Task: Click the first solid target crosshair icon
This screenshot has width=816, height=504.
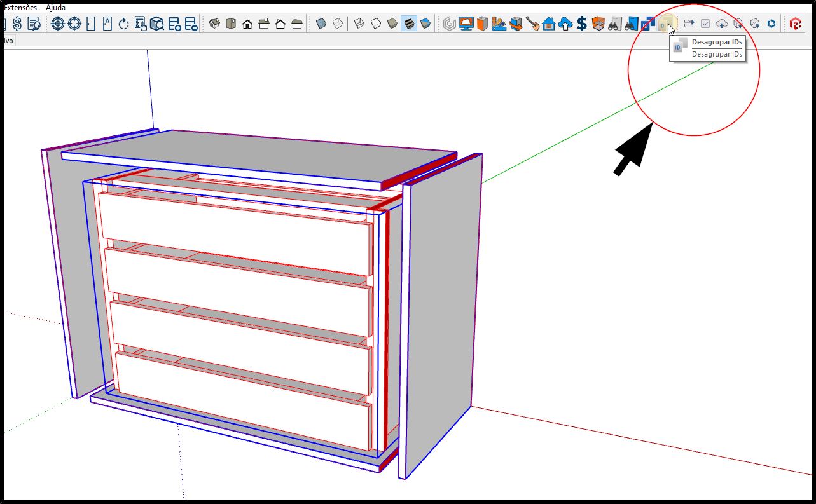Action: [x=57, y=24]
